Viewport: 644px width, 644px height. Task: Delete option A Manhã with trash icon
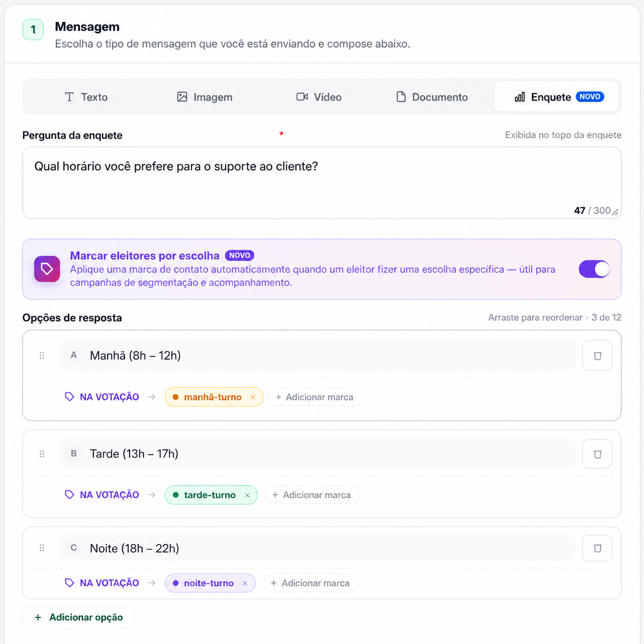[597, 356]
